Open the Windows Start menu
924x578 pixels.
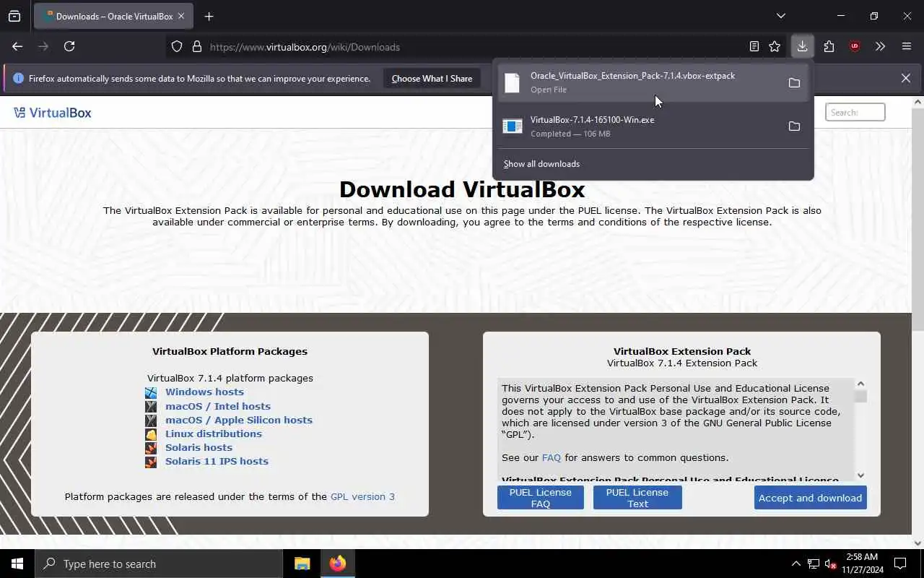pyautogui.click(x=17, y=564)
